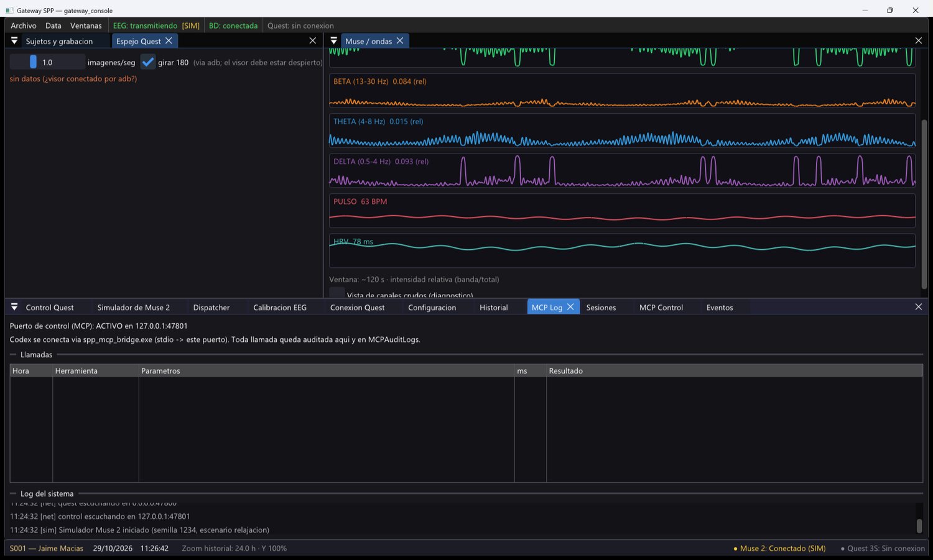Close the dock panel containing Espejo Quest
This screenshot has height=560, width=933.
(x=313, y=40)
